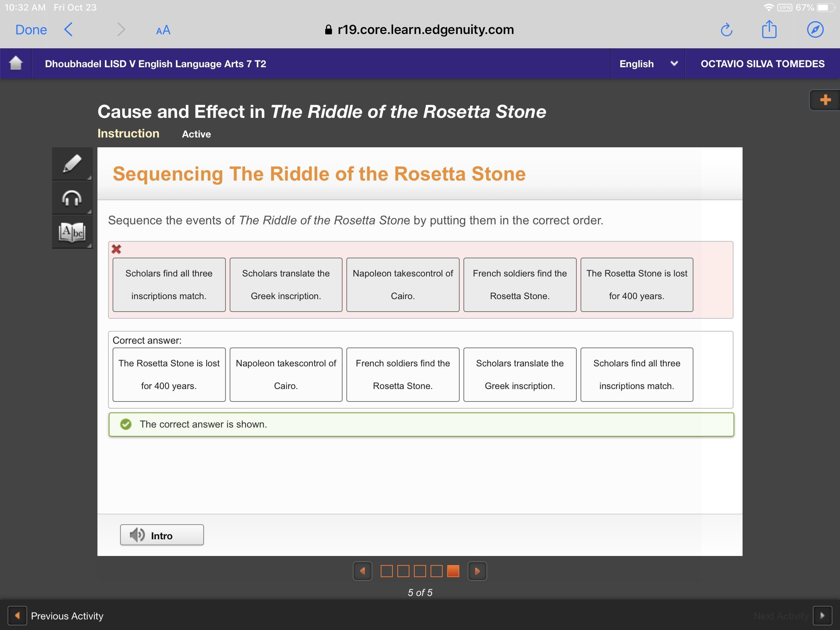Tap Done to close browser view
The image size is (840, 630).
pos(31,29)
